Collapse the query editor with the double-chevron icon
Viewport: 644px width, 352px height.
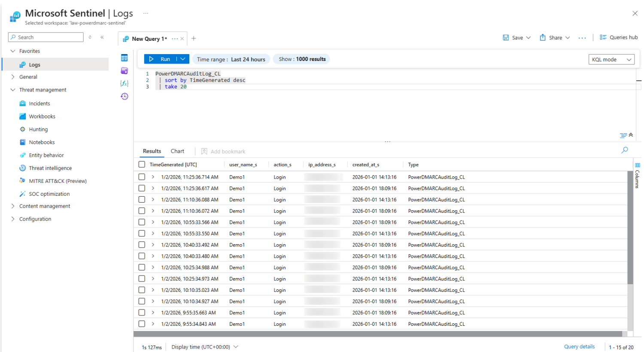pos(630,135)
